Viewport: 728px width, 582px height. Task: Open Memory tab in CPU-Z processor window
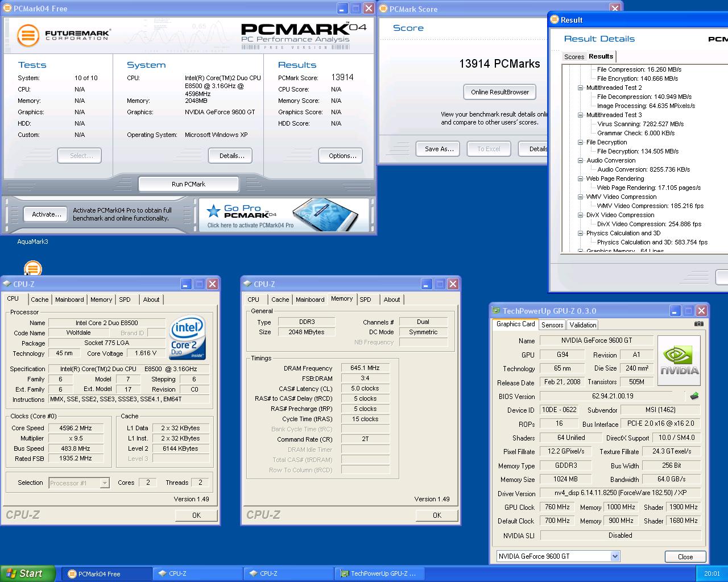point(101,300)
